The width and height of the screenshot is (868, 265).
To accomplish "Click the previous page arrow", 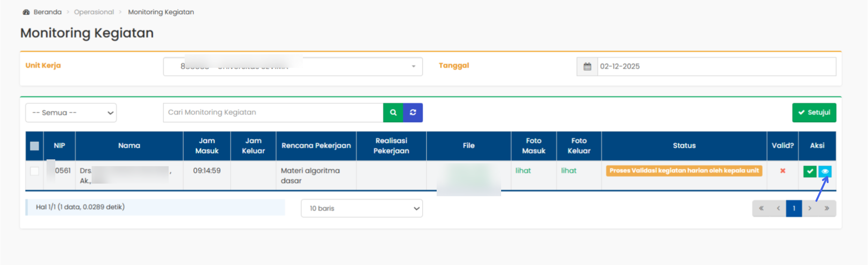I will 778,208.
